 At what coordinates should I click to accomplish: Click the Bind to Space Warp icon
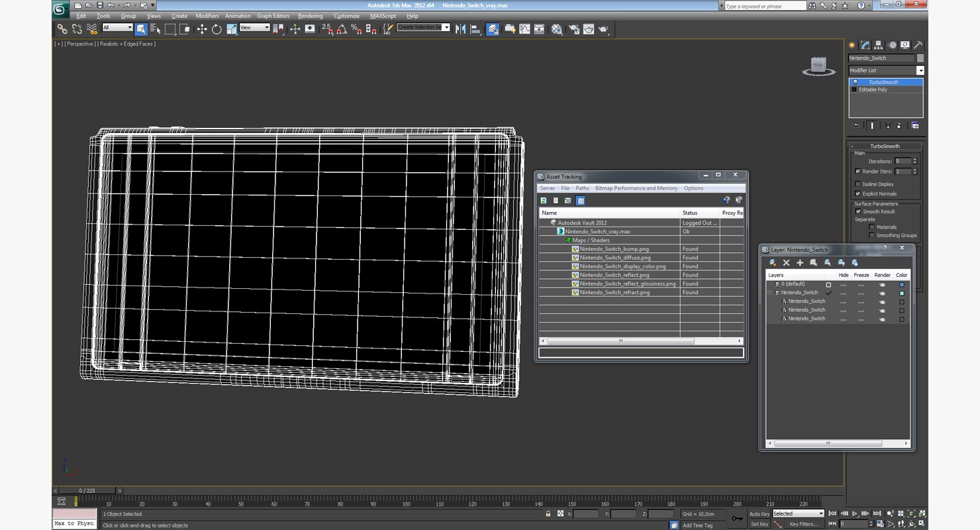[x=92, y=28]
